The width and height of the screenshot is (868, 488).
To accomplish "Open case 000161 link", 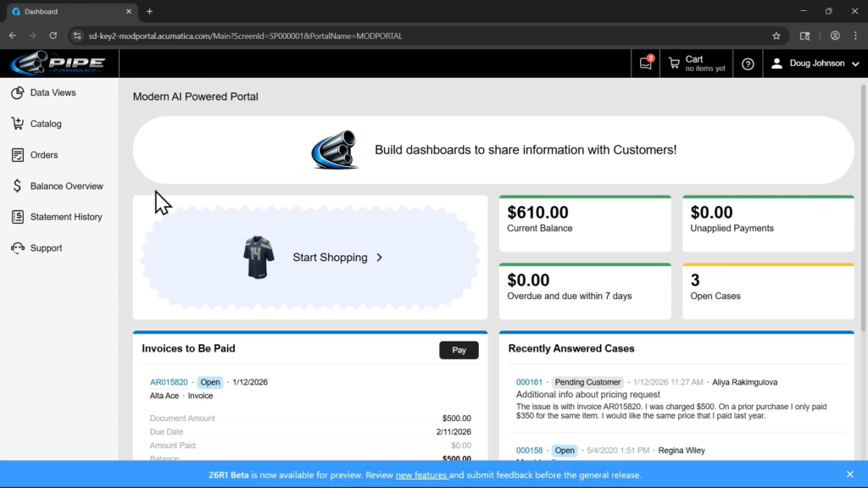I will point(529,382).
